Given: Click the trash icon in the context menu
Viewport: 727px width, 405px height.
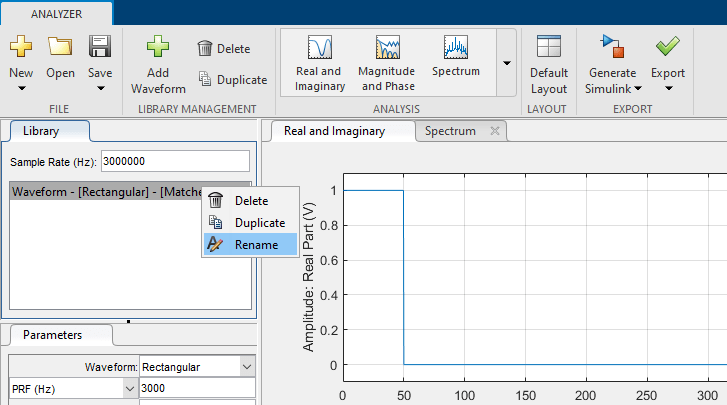Looking at the screenshot, I should pos(215,201).
